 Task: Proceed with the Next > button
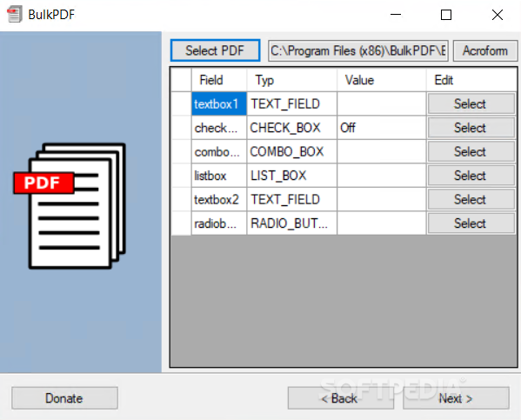[456, 397]
